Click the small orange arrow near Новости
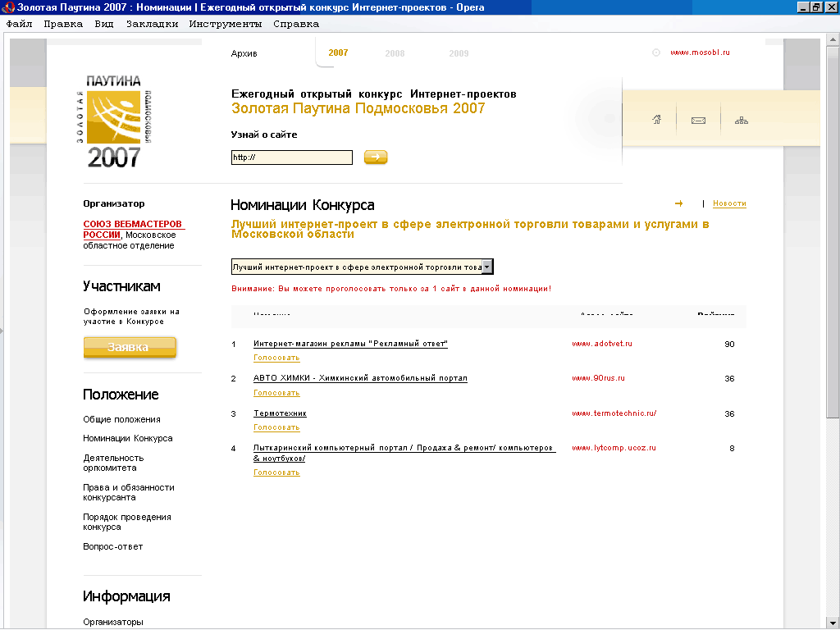840x630 pixels. pyautogui.click(x=678, y=203)
